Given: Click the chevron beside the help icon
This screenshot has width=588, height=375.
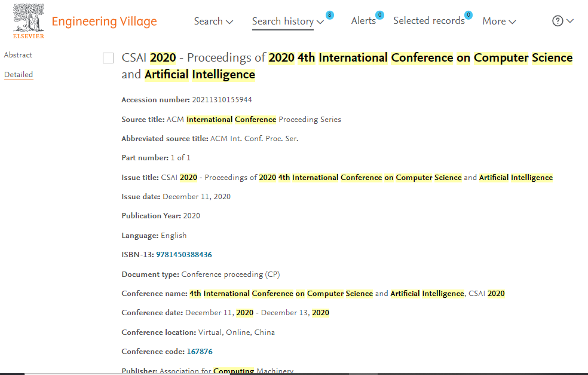Looking at the screenshot, I should [x=570, y=21].
